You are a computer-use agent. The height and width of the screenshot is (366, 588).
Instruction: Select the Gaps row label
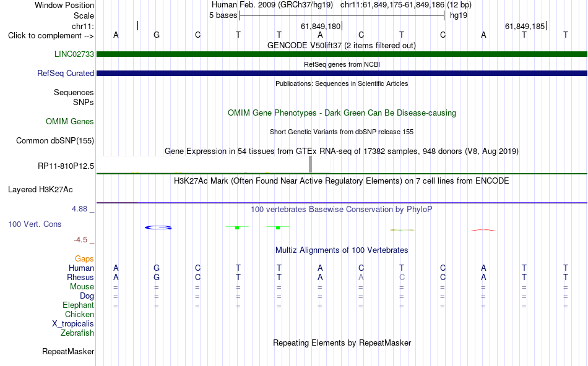[x=84, y=259]
